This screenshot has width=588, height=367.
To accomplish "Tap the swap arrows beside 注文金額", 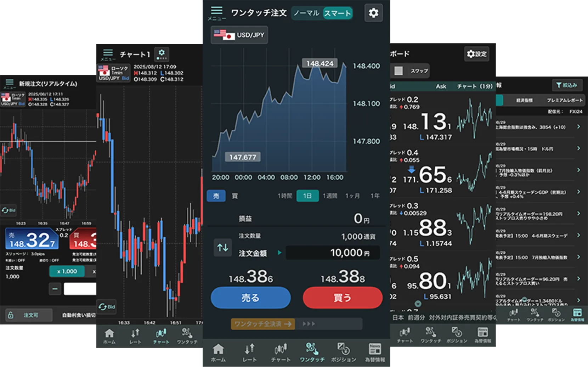I will coord(222,248).
